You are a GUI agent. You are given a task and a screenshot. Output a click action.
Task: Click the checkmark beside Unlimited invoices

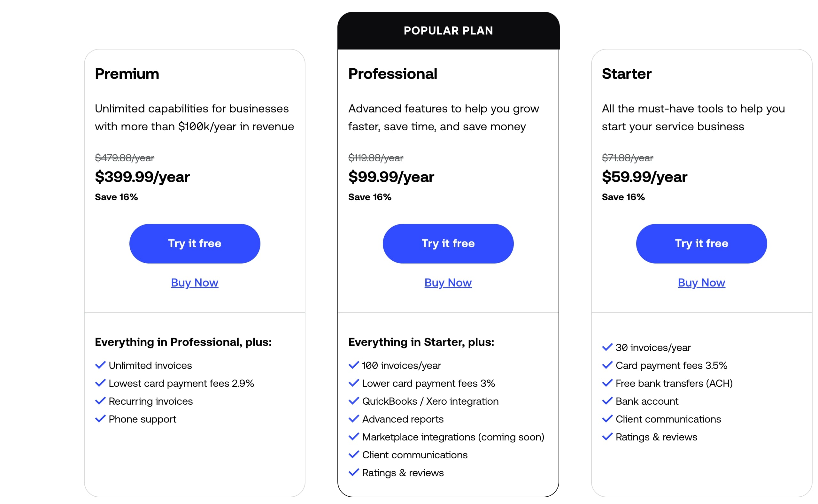100,365
